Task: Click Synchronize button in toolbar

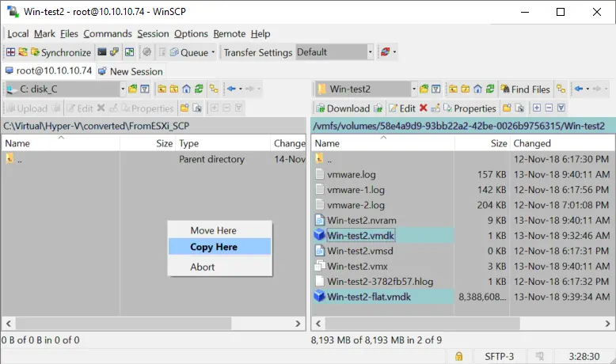Action: pyautogui.click(x=61, y=52)
